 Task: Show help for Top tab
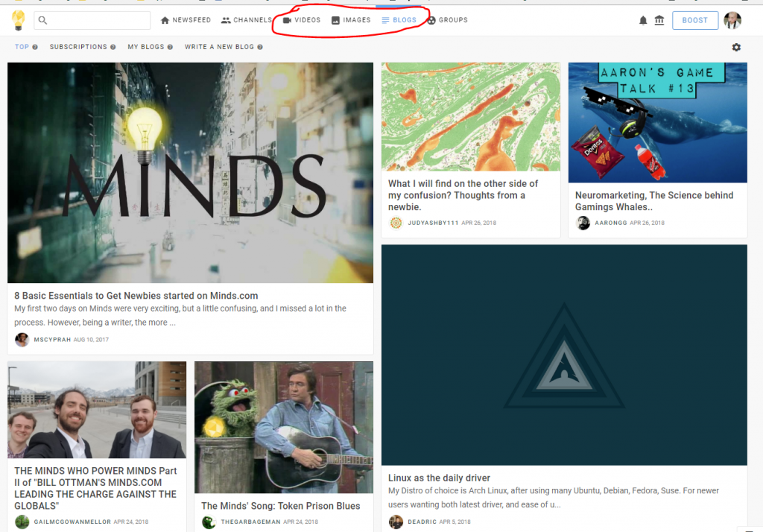pyautogui.click(x=35, y=47)
